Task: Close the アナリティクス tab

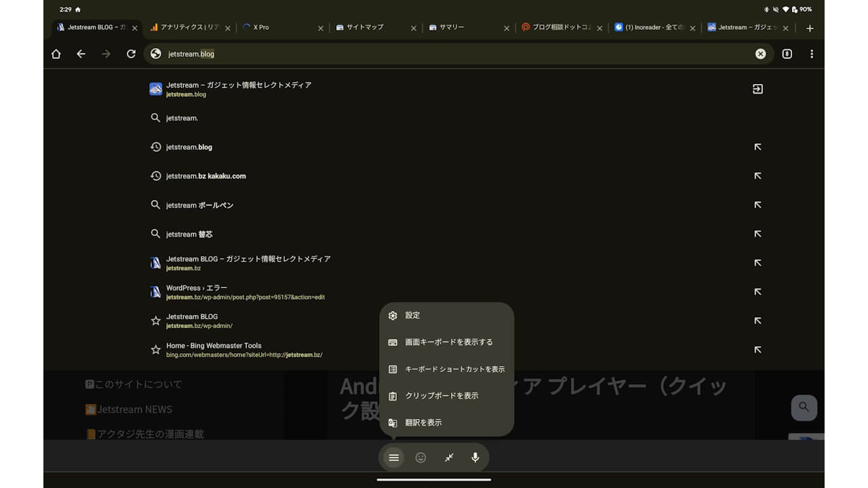Action: (x=228, y=28)
